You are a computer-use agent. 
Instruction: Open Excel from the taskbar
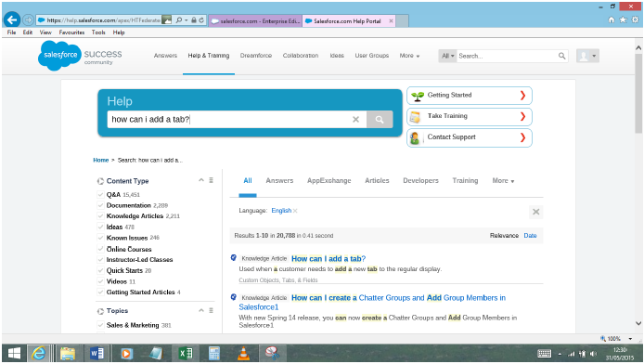(x=186, y=353)
